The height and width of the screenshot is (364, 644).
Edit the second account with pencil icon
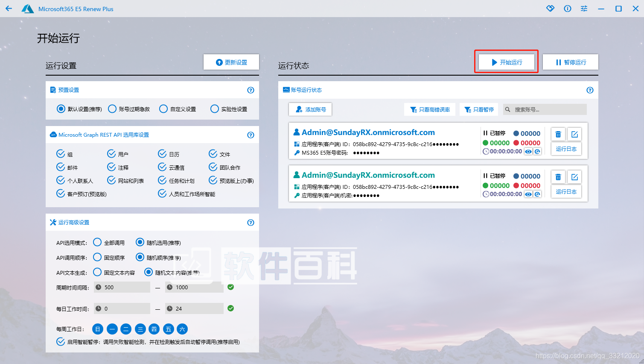(574, 177)
